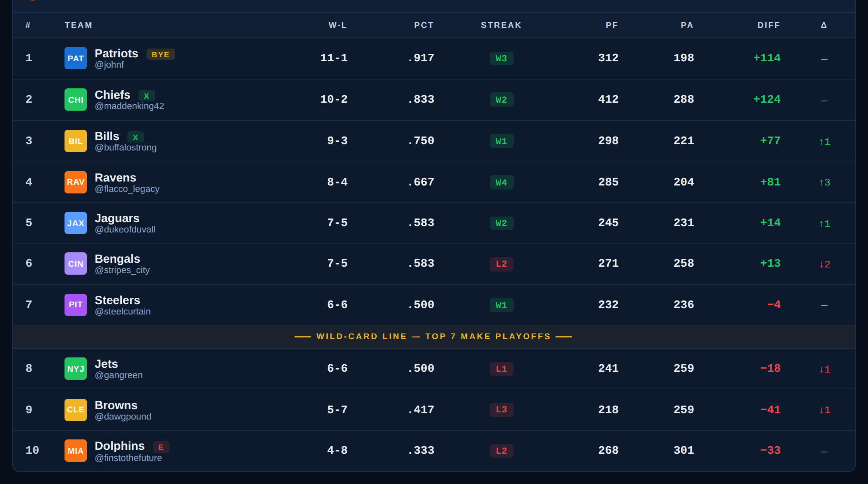Open owner handle @maddenking42
The image size is (868, 484).
click(129, 106)
